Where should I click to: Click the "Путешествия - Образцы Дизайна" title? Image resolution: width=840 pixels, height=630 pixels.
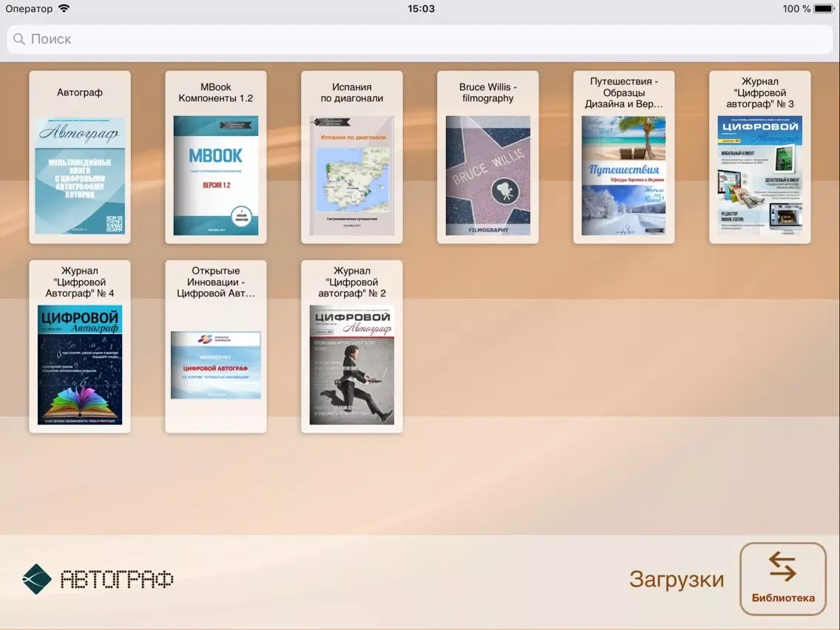click(624, 92)
